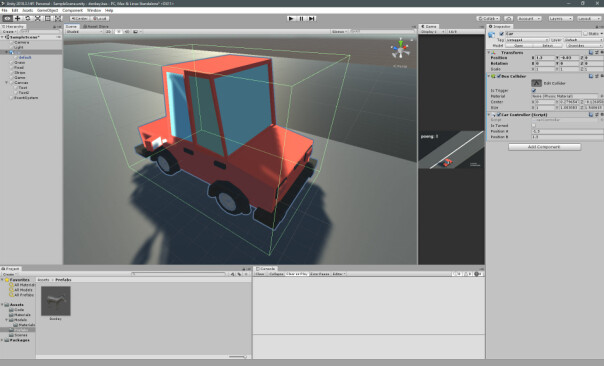Toggle 2D scene view mode
This screenshot has width=604, height=366.
[109, 32]
